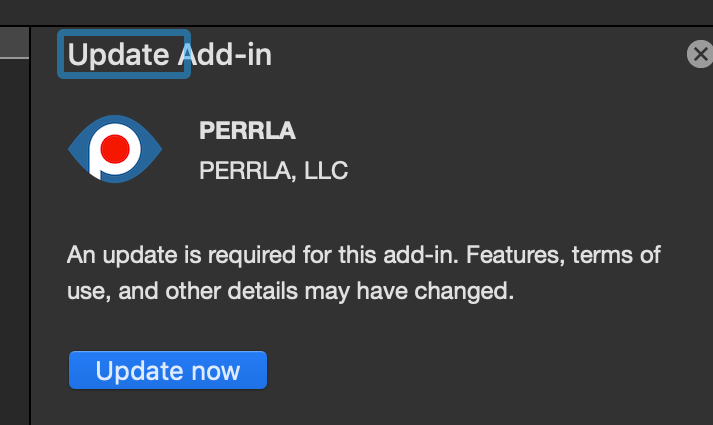Click the word Update in the heading

(x=119, y=55)
